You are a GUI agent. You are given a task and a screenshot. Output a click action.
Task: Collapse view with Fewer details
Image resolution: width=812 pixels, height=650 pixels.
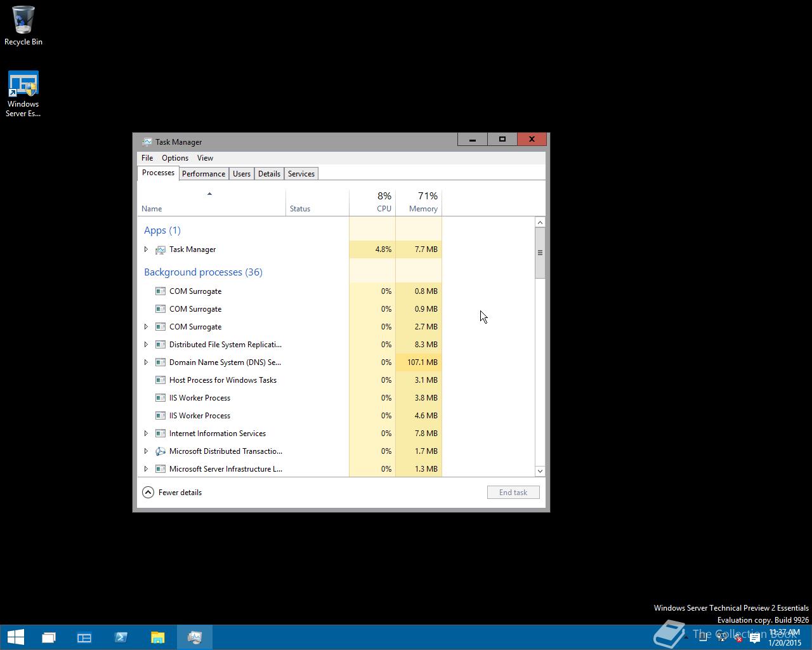point(172,493)
